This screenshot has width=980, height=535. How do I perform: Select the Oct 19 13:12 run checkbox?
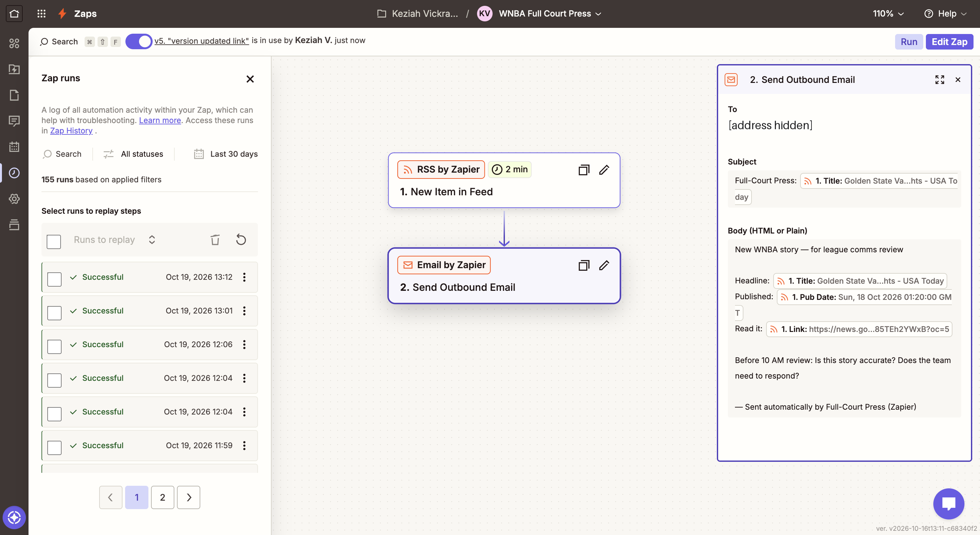[54, 279]
